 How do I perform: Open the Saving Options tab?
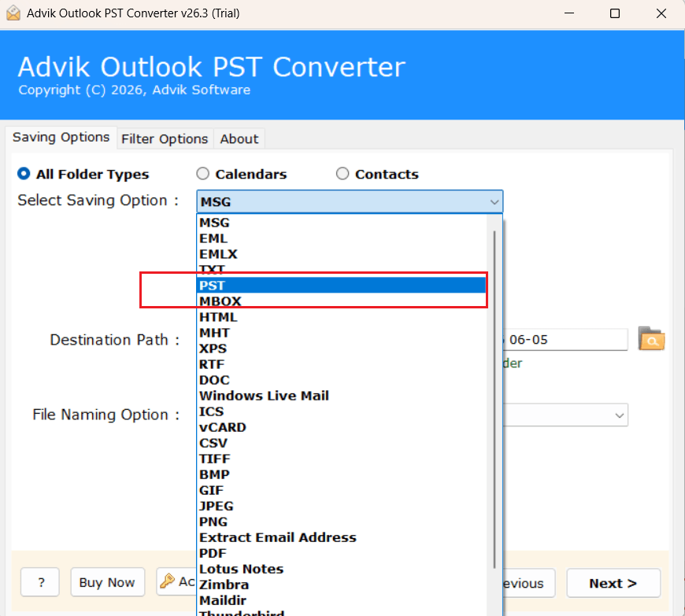pos(61,138)
